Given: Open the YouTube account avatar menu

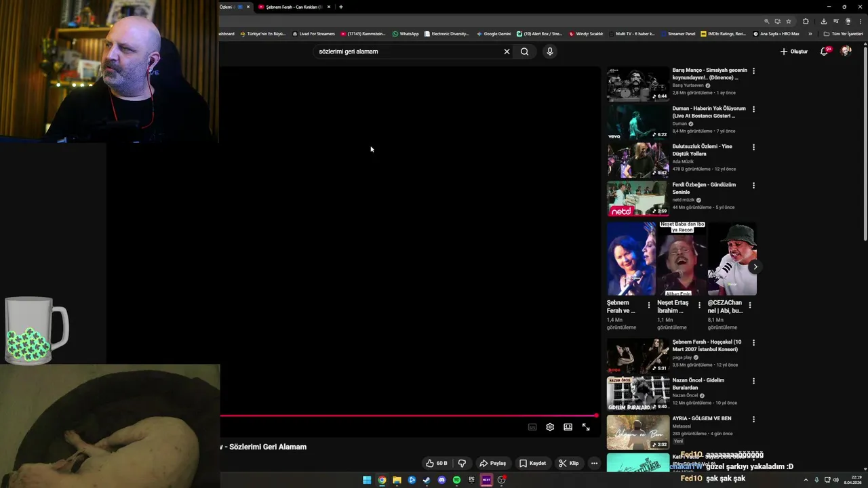Looking at the screenshot, I should click(846, 51).
